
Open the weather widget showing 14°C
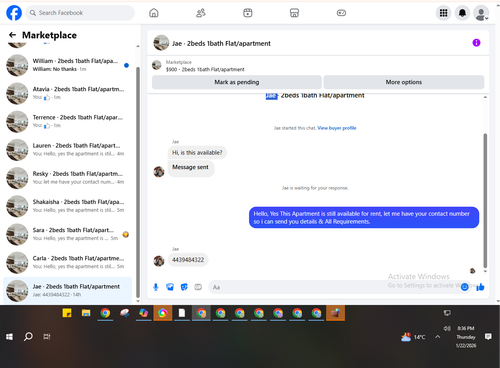point(413,337)
